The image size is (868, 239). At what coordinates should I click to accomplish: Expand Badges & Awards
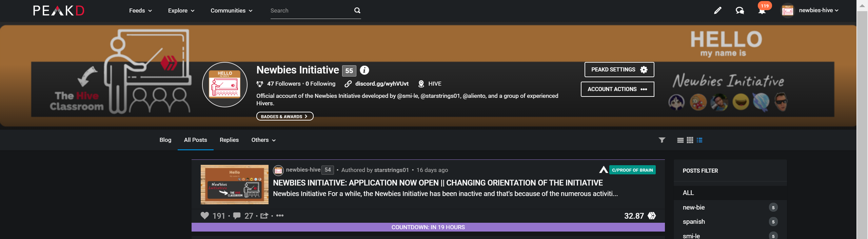tap(285, 116)
